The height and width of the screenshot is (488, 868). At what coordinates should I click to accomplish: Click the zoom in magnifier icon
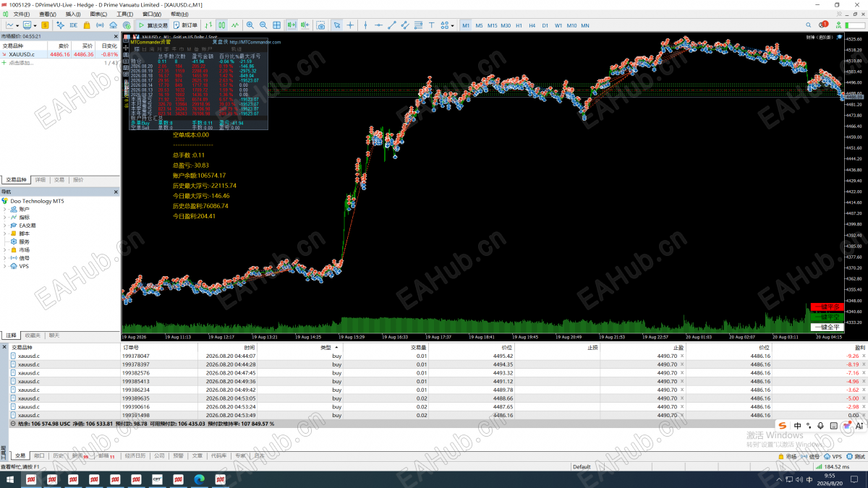click(250, 25)
